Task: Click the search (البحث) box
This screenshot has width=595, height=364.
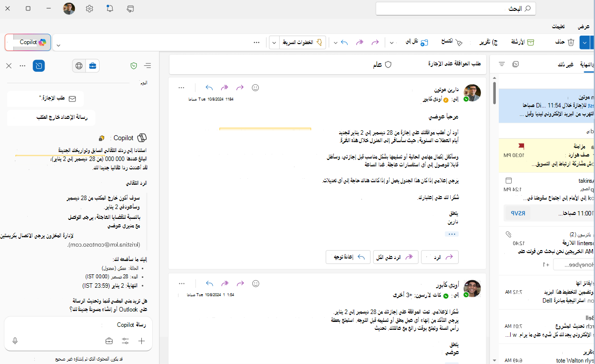Action: 456,8
